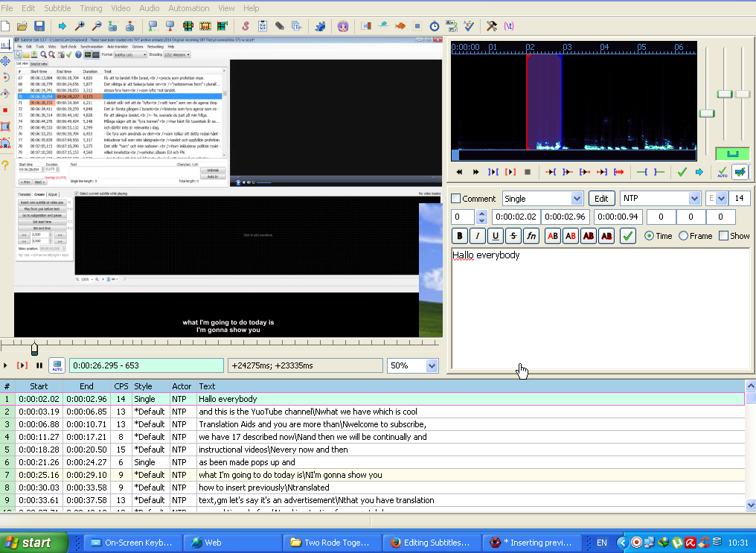
Task: Enable the Comment checkbox
Action: point(456,199)
